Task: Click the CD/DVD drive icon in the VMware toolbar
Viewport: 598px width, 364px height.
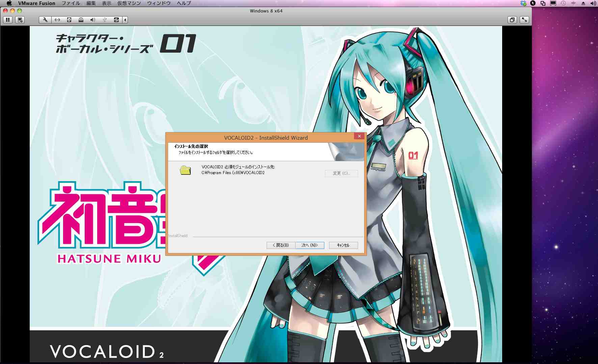Action: pyautogui.click(x=81, y=20)
